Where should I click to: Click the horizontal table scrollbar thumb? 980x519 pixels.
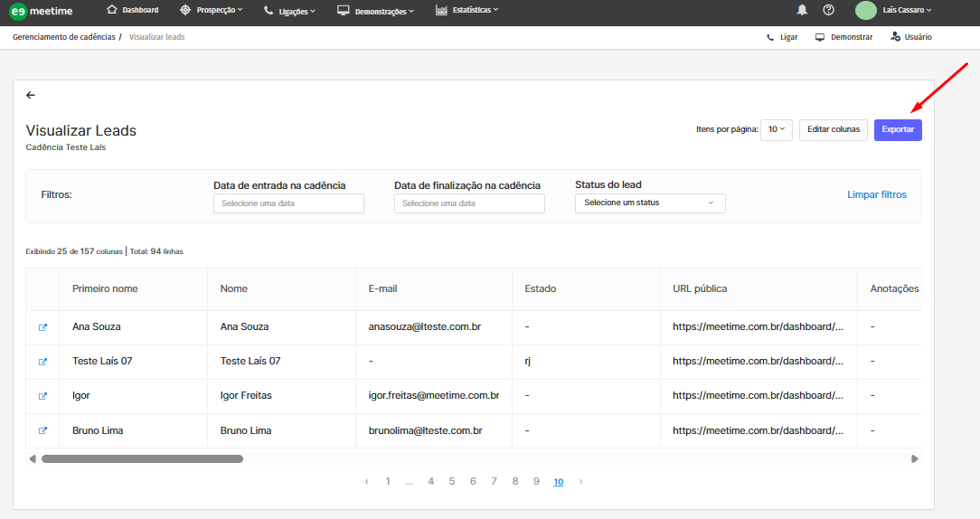coord(142,459)
